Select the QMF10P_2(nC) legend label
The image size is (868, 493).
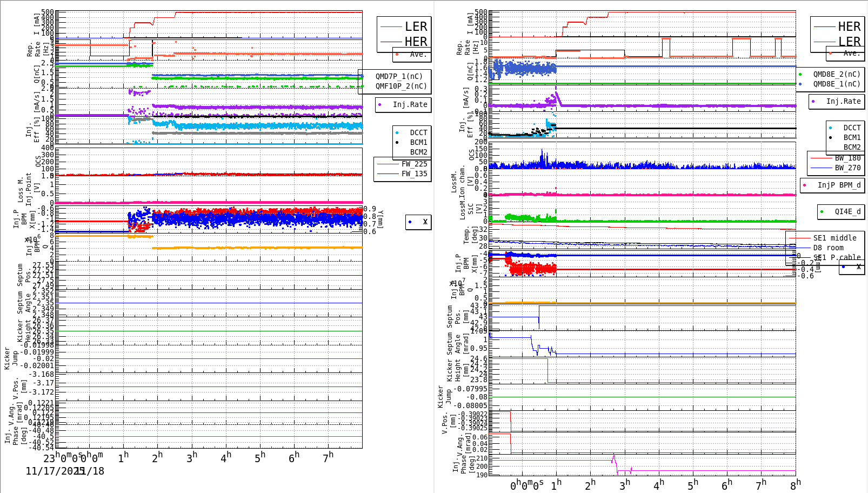coord(402,86)
